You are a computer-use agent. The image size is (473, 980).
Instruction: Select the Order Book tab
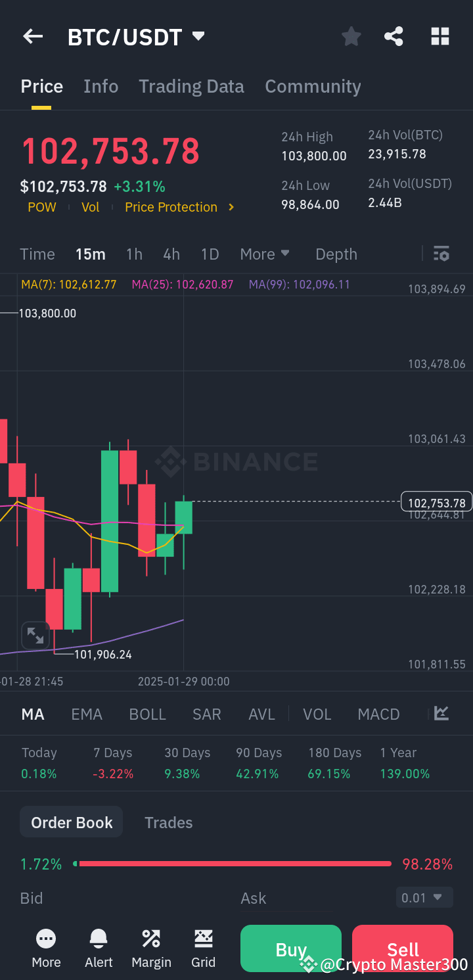72,822
